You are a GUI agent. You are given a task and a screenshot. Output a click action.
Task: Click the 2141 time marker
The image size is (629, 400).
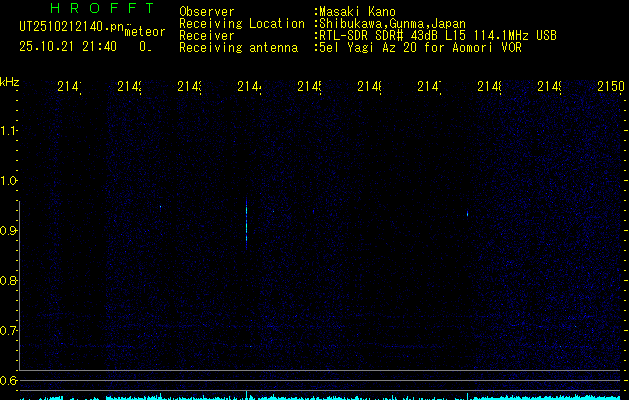click(x=69, y=87)
